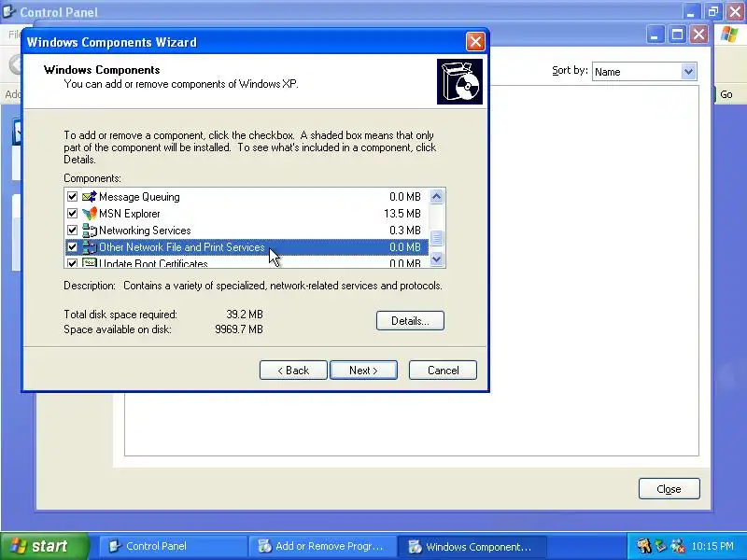Click Close in Add or Remove Programs window
The width and height of the screenshot is (747, 560).
669,489
